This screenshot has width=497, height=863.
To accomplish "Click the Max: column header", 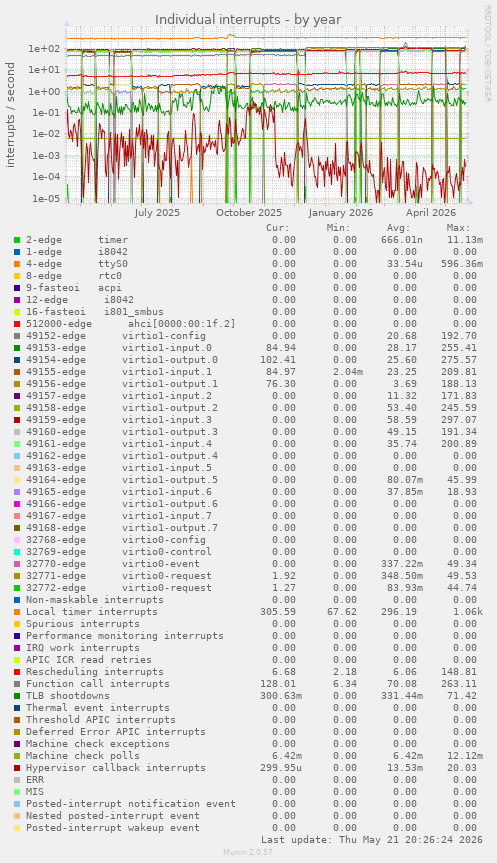I will (458, 228).
